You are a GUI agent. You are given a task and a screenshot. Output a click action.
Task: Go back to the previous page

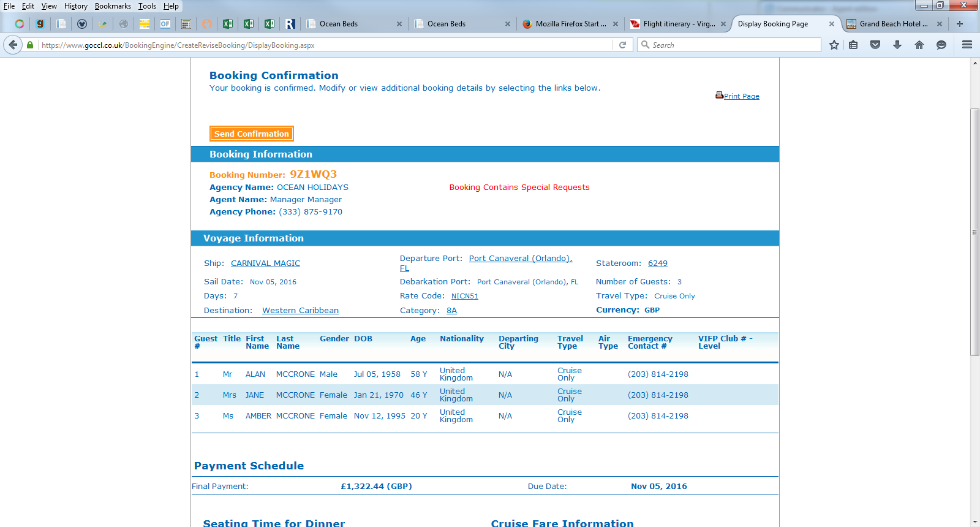pyautogui.click(x=13, y=45)
